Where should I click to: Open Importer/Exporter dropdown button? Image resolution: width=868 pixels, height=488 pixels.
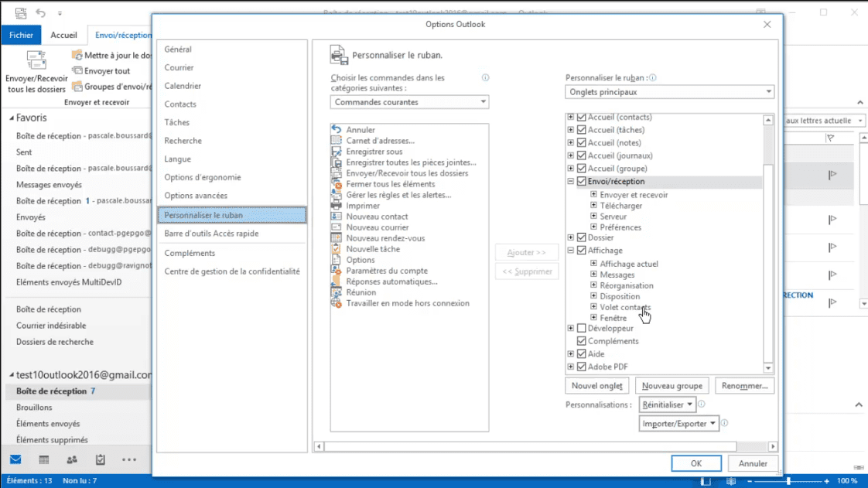click(678, 423)
